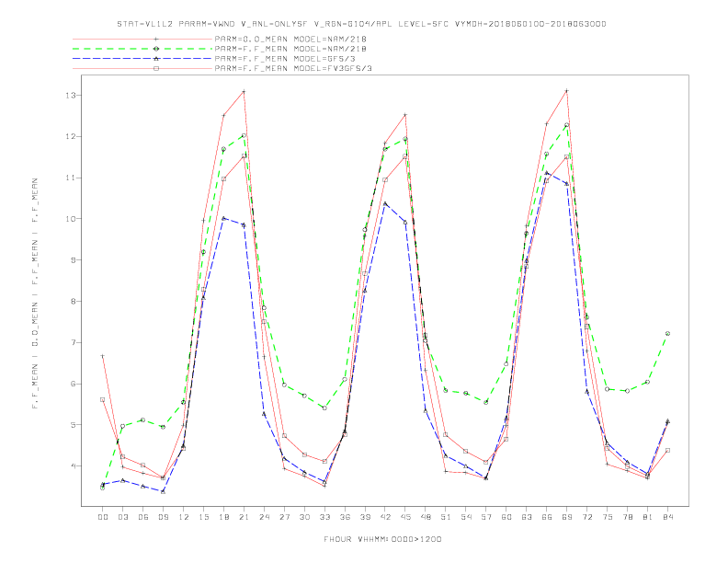Click y-axis tick value 9

coord(73,260)
